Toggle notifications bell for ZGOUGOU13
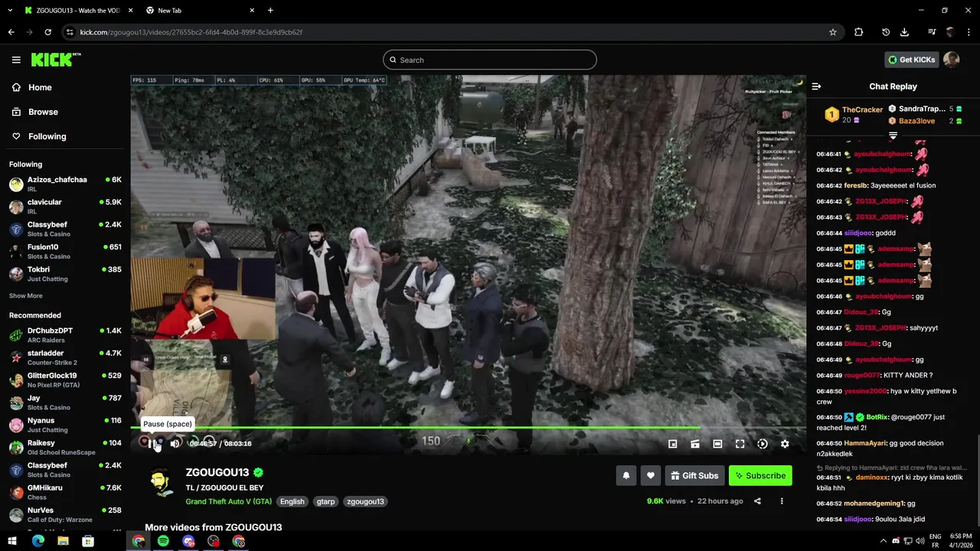 626,475
